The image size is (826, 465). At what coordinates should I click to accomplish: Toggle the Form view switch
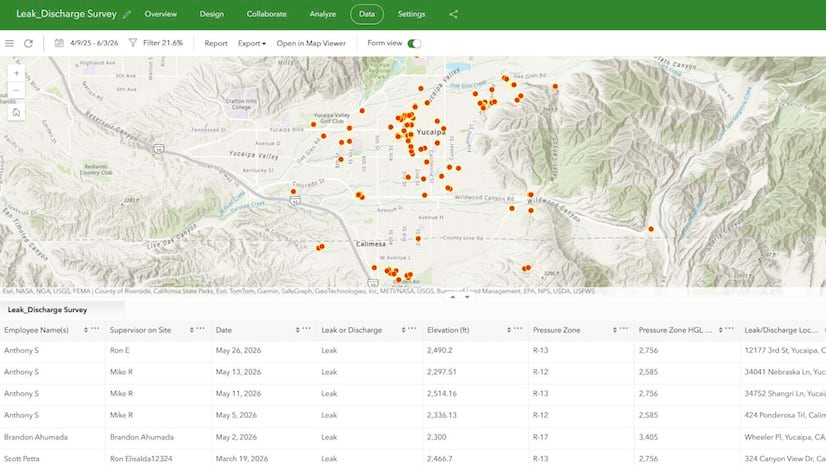pyautogui.click(x=415, y=44)
